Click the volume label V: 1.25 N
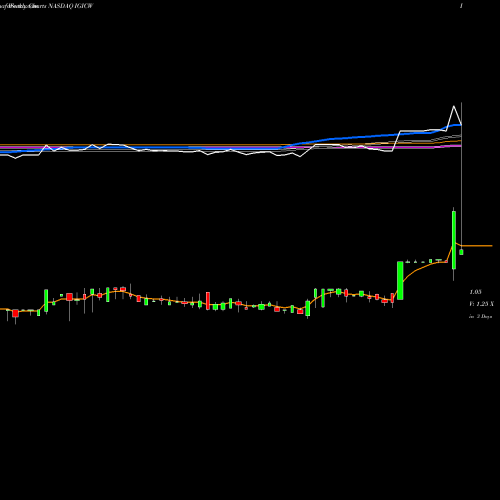Image resolution: width=500 pixels, height=500 pixels. point(481,304)
